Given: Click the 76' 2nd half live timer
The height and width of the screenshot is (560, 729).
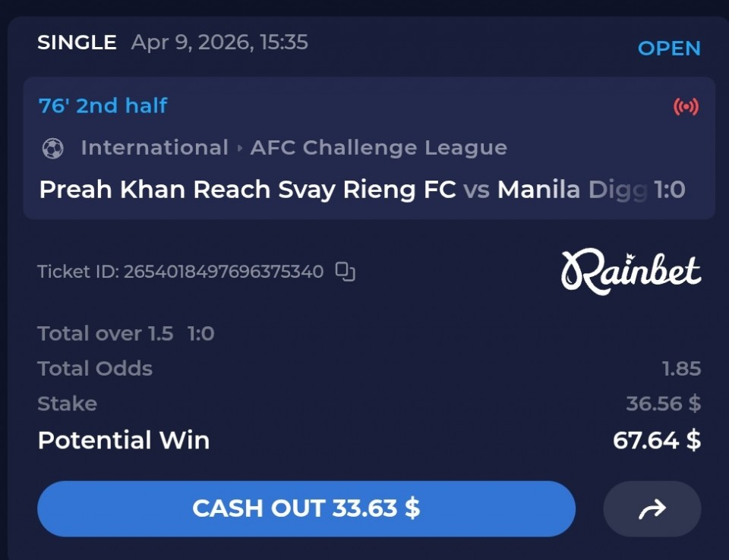Looking at the screenshot, I should coord(103,105).
